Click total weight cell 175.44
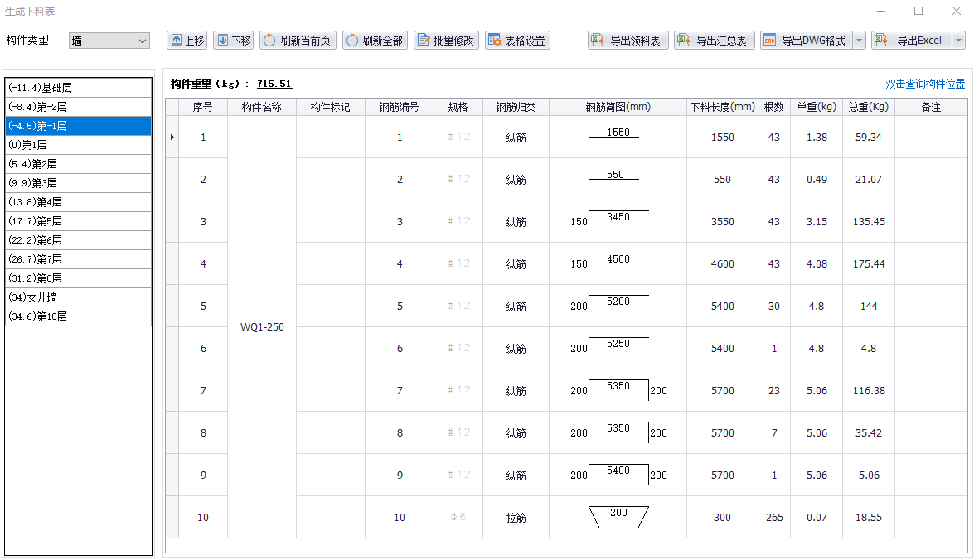Screen dimensions: 974x560 [x=869, y=263]
